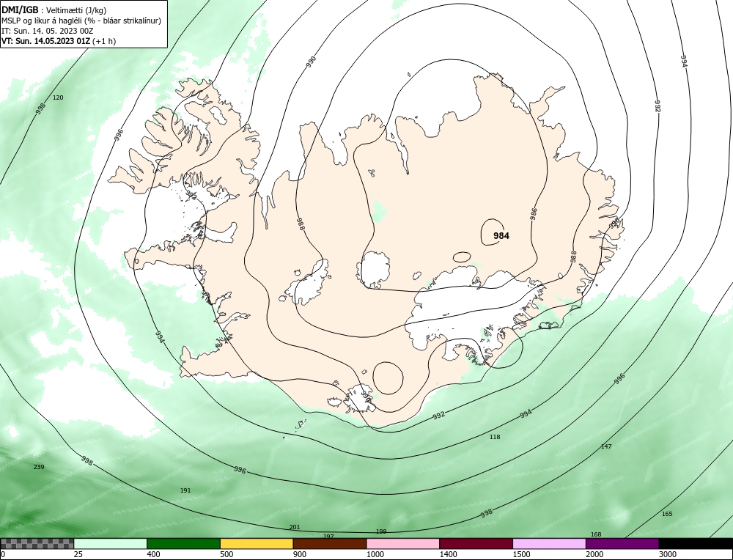Click the legend tick label 1400

449,554
